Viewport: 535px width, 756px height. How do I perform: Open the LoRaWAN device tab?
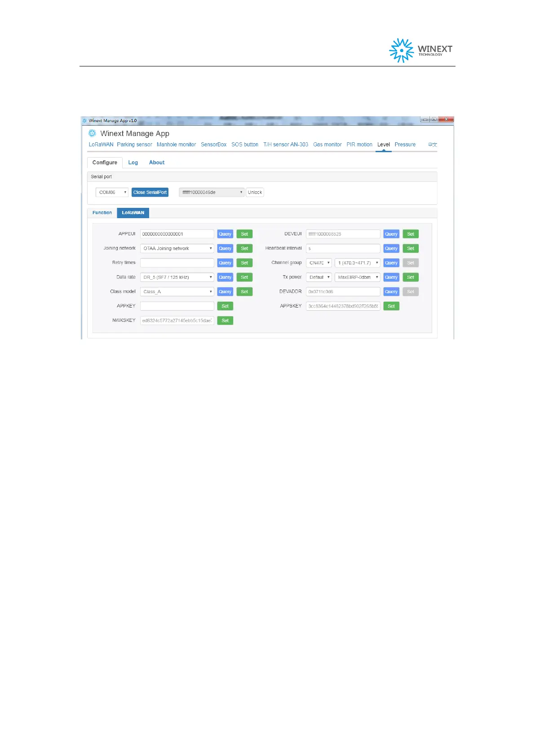[x=101, y=145]
